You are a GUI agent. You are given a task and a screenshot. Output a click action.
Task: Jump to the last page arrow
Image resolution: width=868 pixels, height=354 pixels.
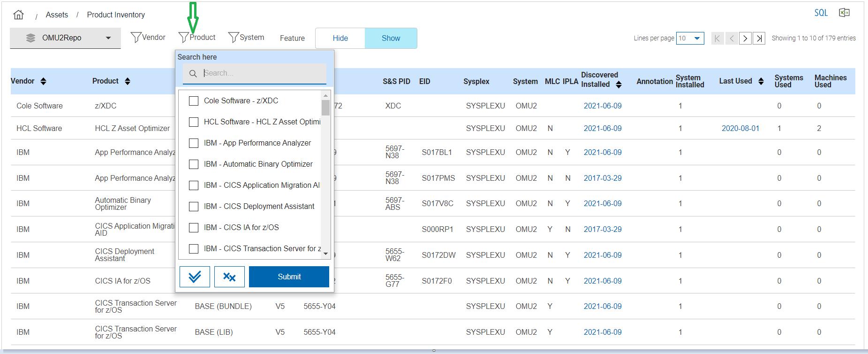pos(759,38)
